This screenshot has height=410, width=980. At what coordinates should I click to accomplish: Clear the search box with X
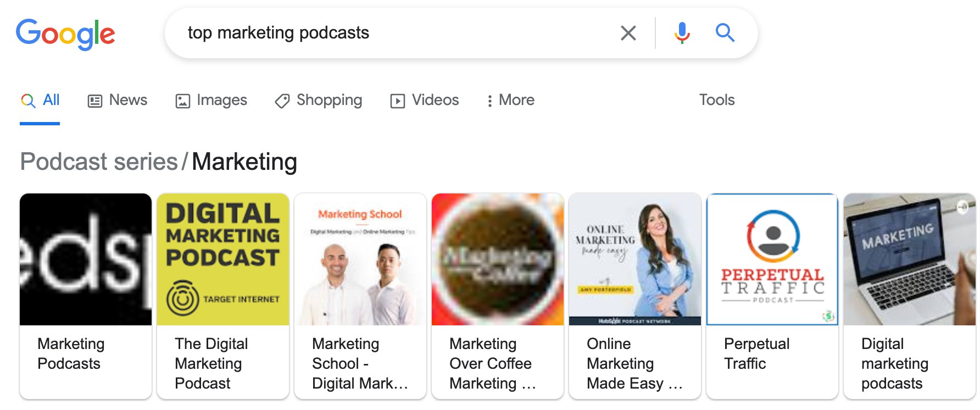point(628,33)
